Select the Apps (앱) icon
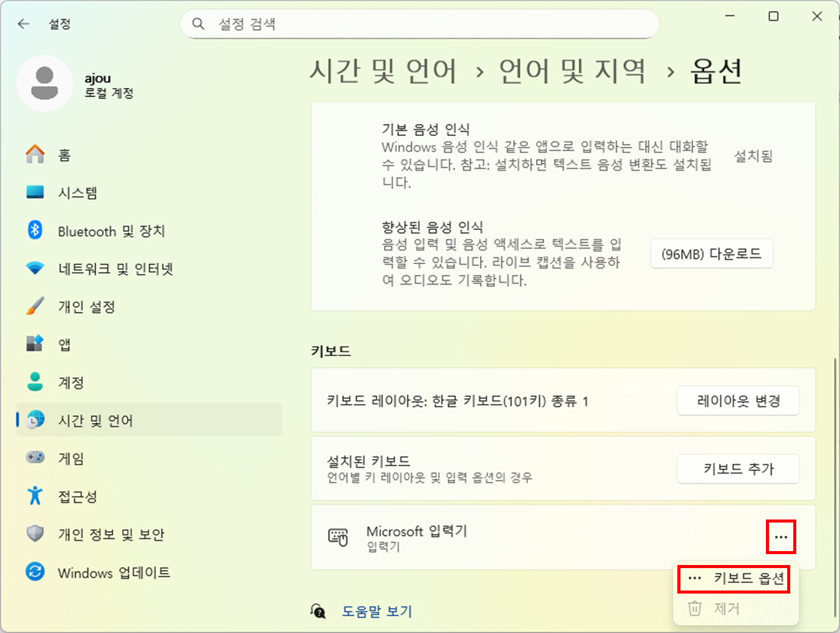The height and width of the screenshot is (633, 840). 35,344
